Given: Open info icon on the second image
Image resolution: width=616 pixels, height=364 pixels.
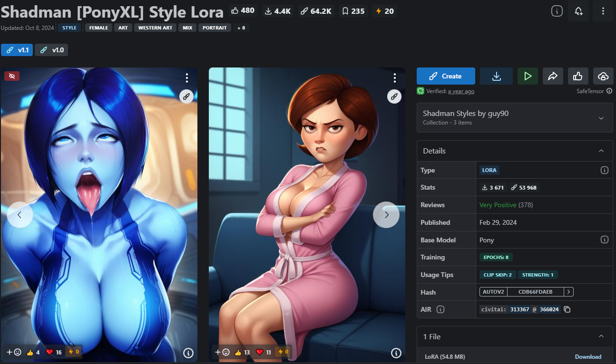Looking at the screenshot, I should pyautogui.click(x=396, y=353).
